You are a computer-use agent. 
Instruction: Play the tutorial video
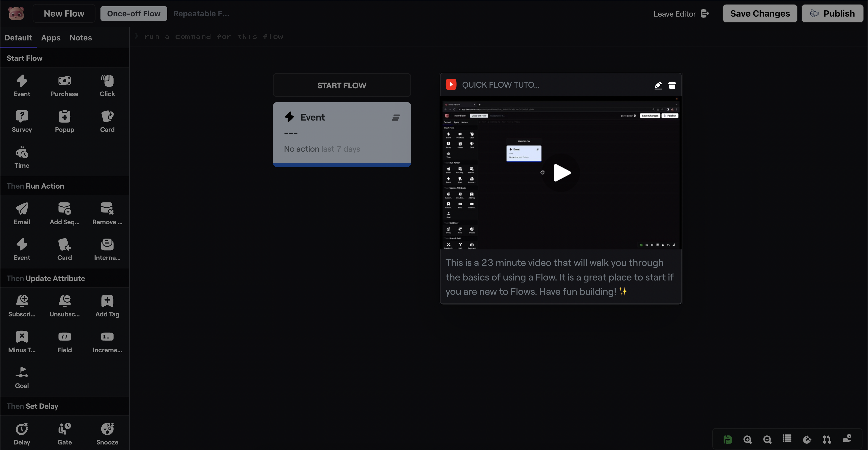561,173
